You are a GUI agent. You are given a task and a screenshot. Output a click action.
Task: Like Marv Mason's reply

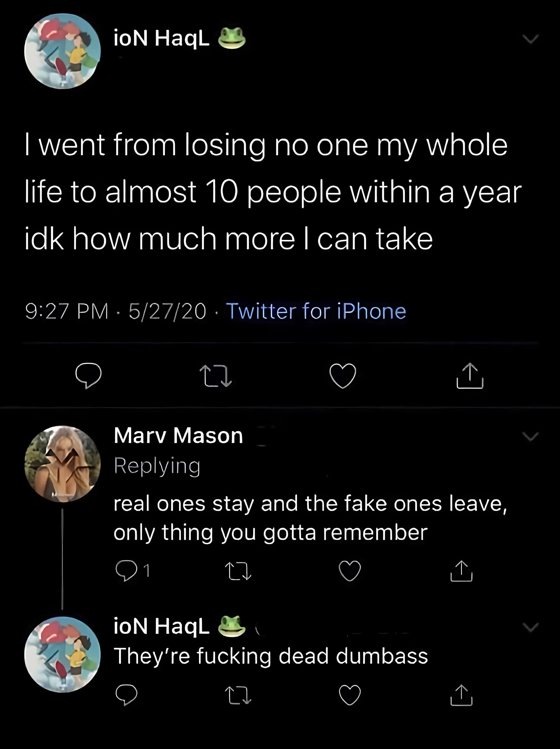tap(350, 571)
